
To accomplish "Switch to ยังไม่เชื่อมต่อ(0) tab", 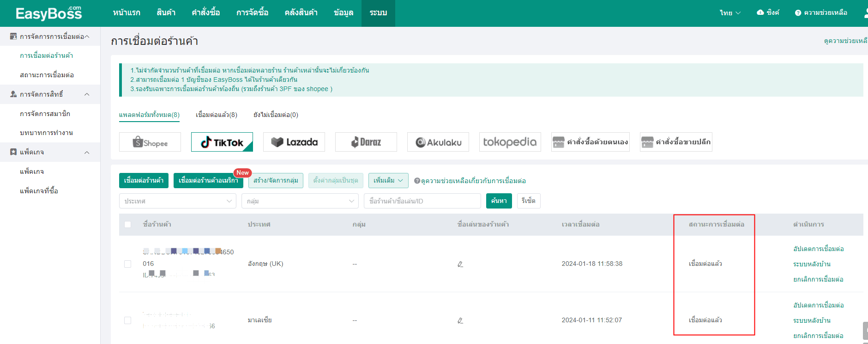I will 276,115.
